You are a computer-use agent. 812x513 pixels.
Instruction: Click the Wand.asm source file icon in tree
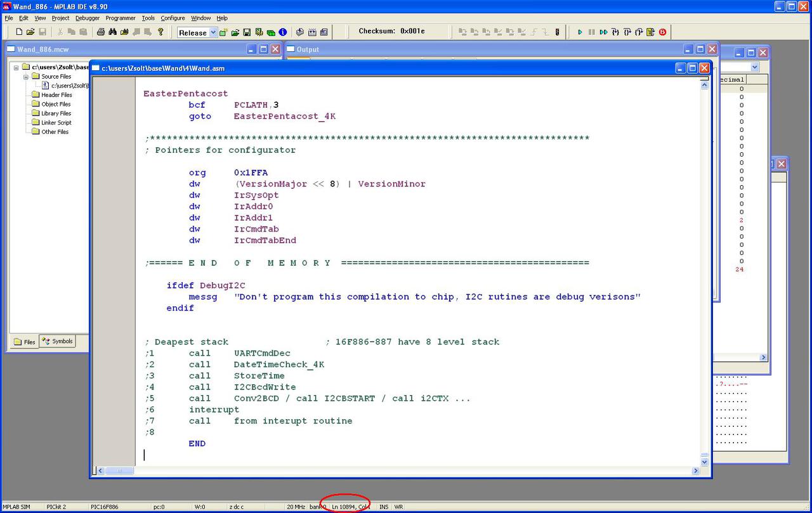pos(46,85)
